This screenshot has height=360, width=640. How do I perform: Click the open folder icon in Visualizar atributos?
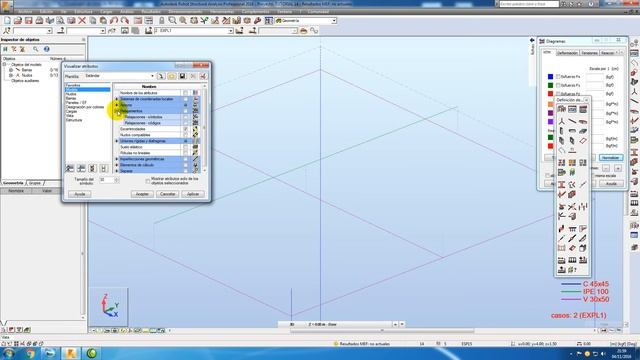[x=171, y=76]
